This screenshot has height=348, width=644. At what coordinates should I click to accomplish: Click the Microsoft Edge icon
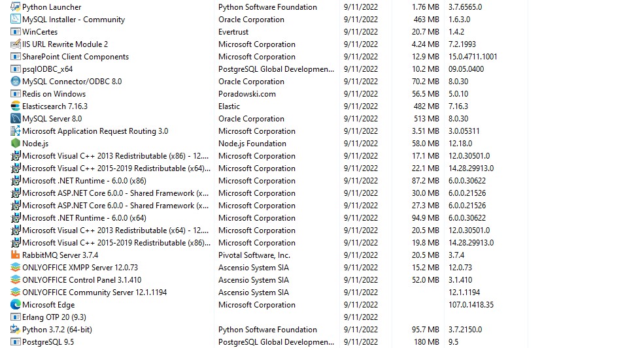[15, 304]
